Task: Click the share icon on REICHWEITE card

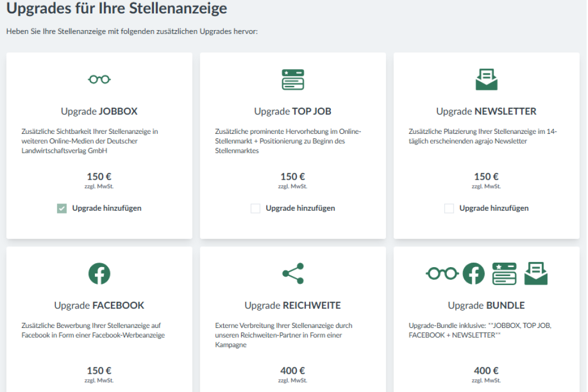Action: click(293, 274)
